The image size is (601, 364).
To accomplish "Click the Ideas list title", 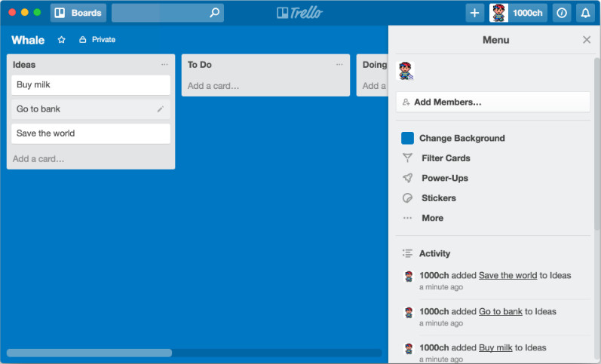I will (x=24, y=64).
